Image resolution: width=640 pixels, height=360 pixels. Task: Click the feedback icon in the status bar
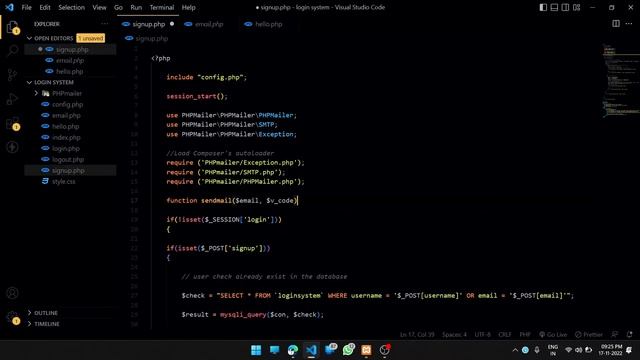(x=615, y=334)
